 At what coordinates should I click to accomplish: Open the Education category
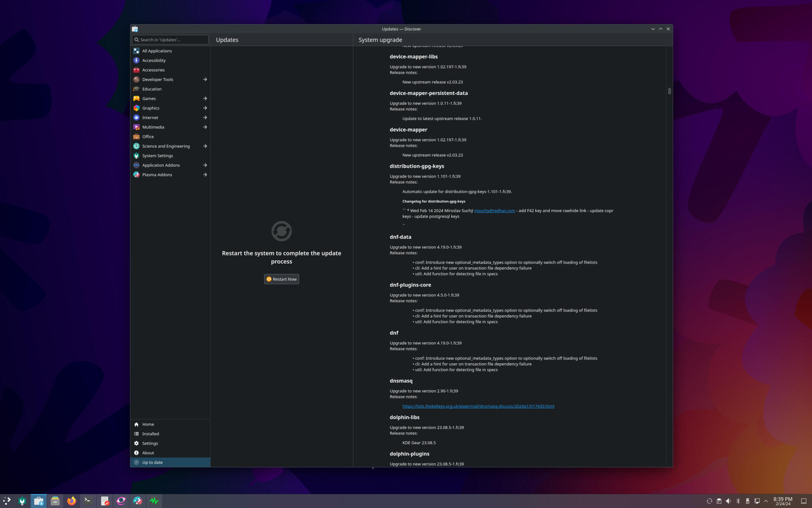pos(170,89)
